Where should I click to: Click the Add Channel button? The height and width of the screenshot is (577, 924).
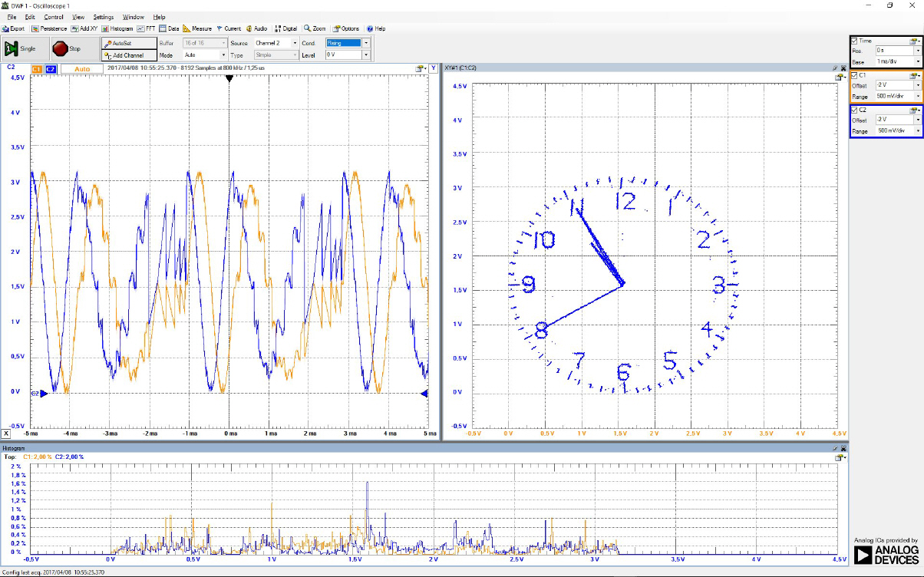coord(129,55)
